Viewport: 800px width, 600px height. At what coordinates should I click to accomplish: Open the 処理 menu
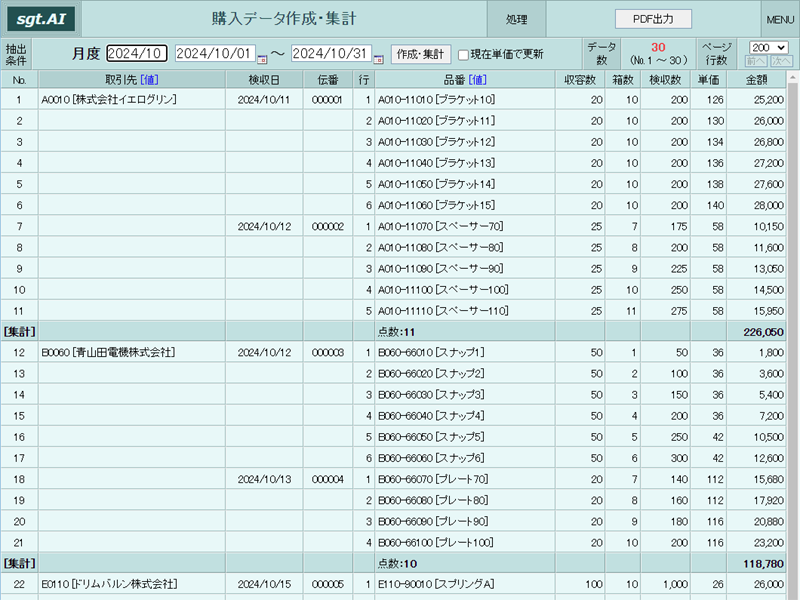tap(516, 19)
